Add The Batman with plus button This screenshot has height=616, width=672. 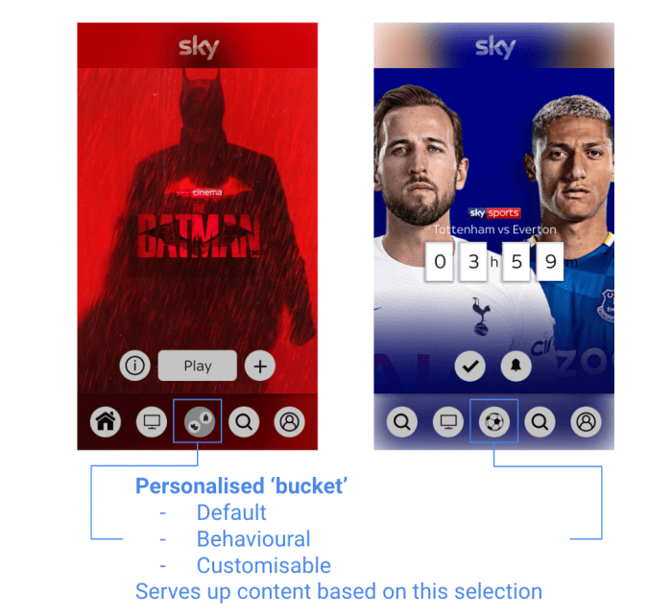[x=260, y=366]
